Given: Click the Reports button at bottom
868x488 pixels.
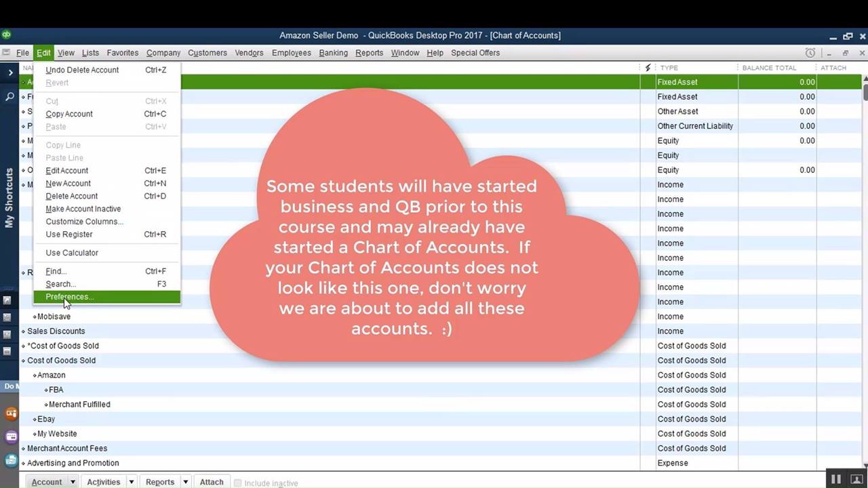Looking at the screenshot, I should [x=160, y=482].
